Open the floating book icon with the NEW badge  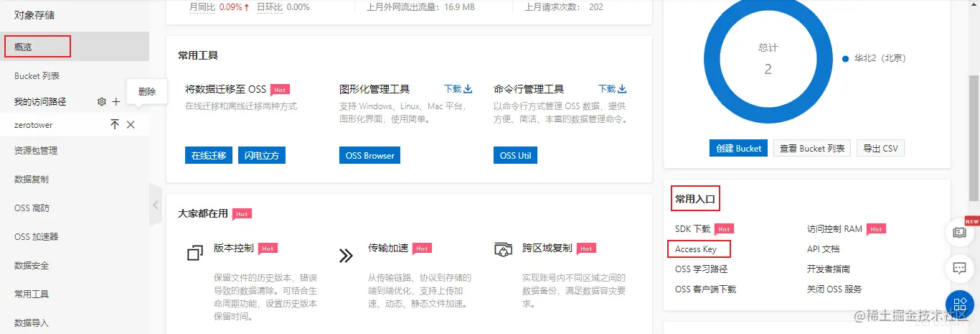pos(960,233)
